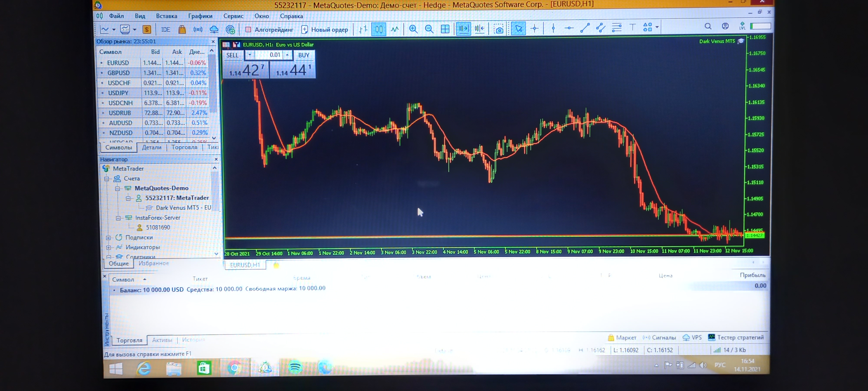This screenshot has width=868, height=391.
Task: Select the Fibonacci retracement lines tool
Action: coord(617,28)
